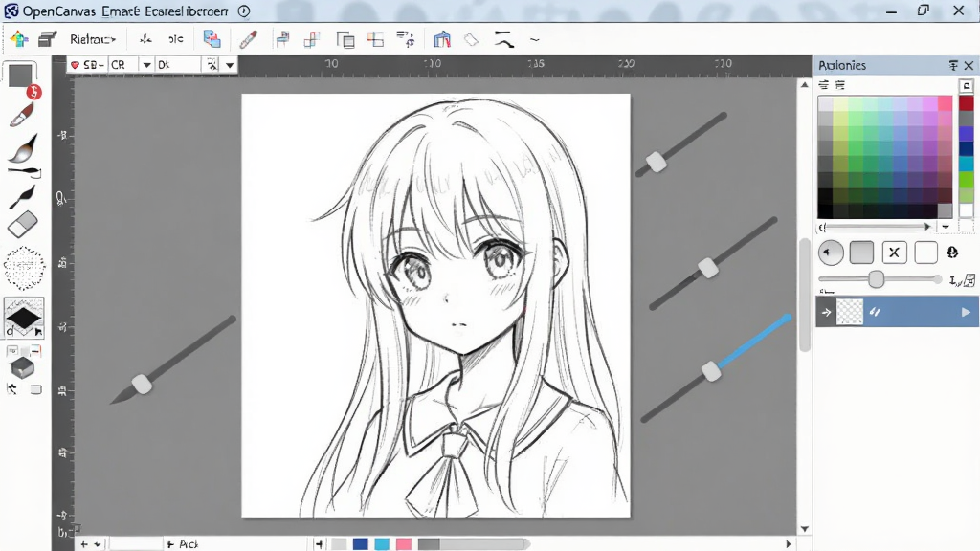
Task: Click the layer's checkered thumbnail
Action: (x=850, y=312)
